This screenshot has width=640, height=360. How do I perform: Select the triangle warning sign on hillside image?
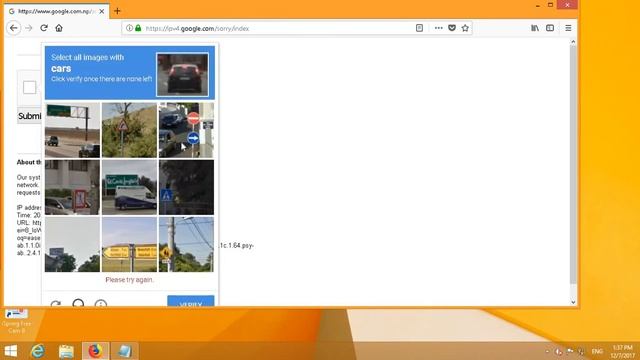(x=129, y=130)
